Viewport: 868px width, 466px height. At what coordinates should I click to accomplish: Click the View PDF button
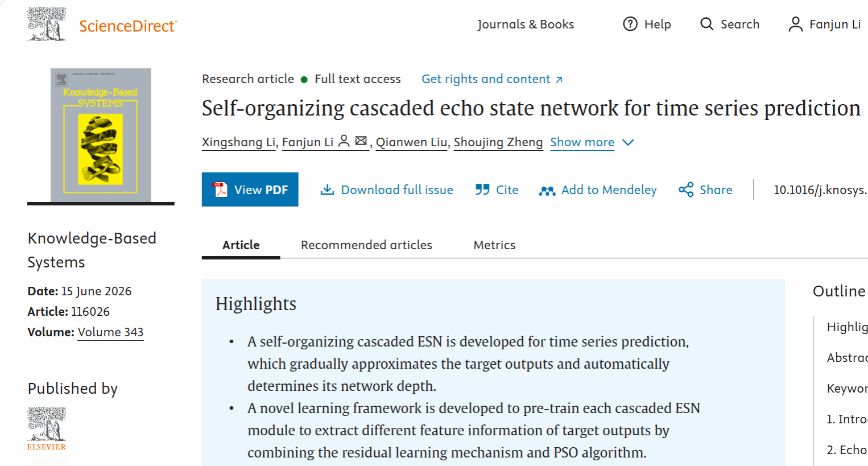pyautogui.click(x=250, y=189)
